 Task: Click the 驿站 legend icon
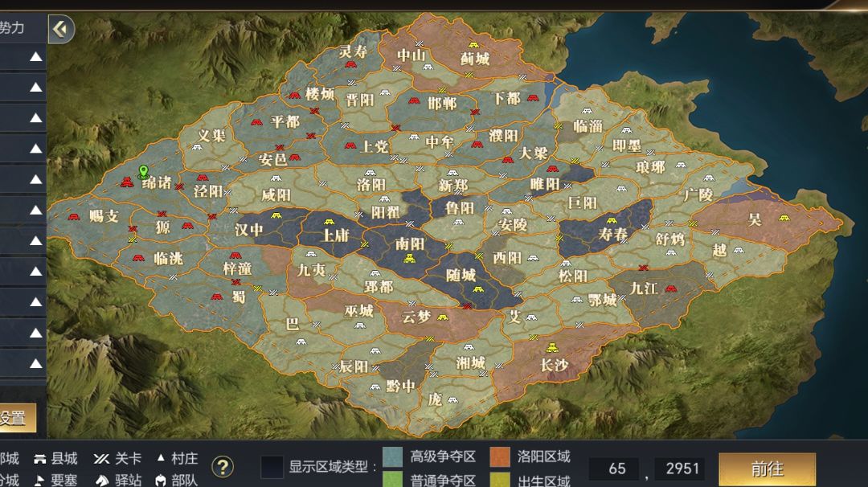(x=102, y=481)
